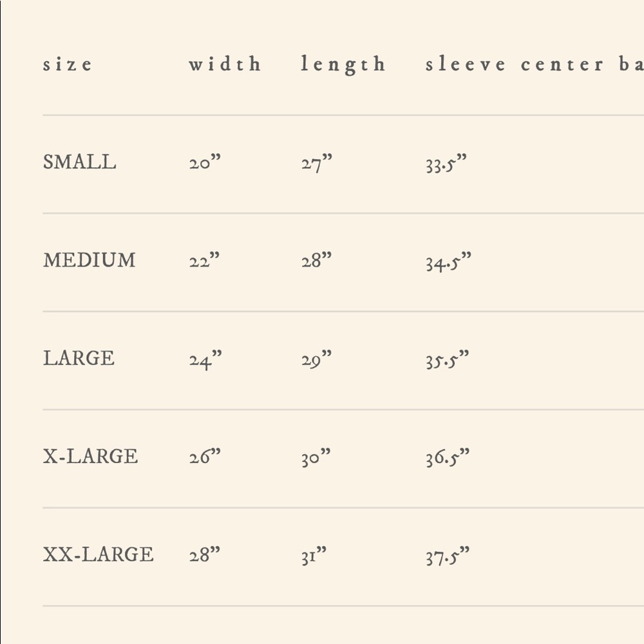This screenshot has height=644, width=644.
Task: Click the "size" column header
Action: pos(68,64)
